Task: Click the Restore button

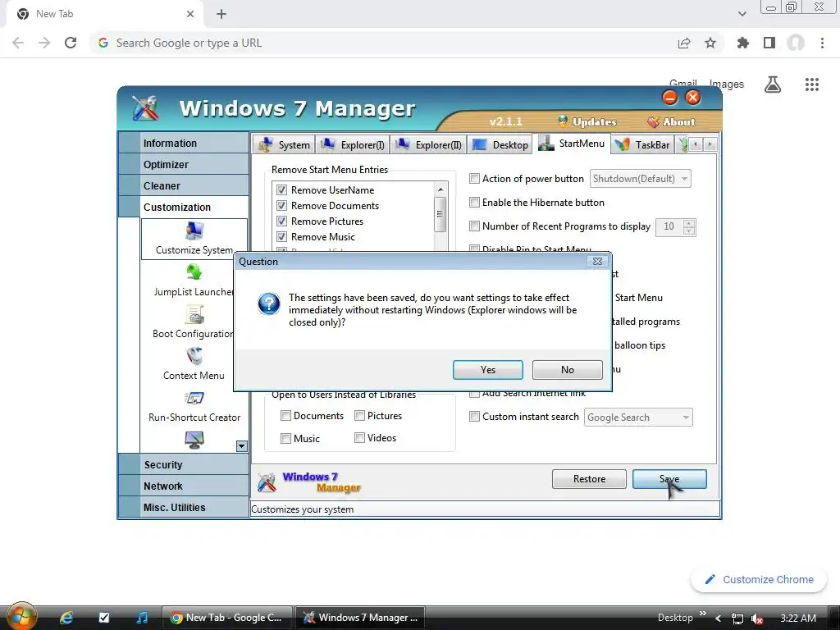Action: 589,479
